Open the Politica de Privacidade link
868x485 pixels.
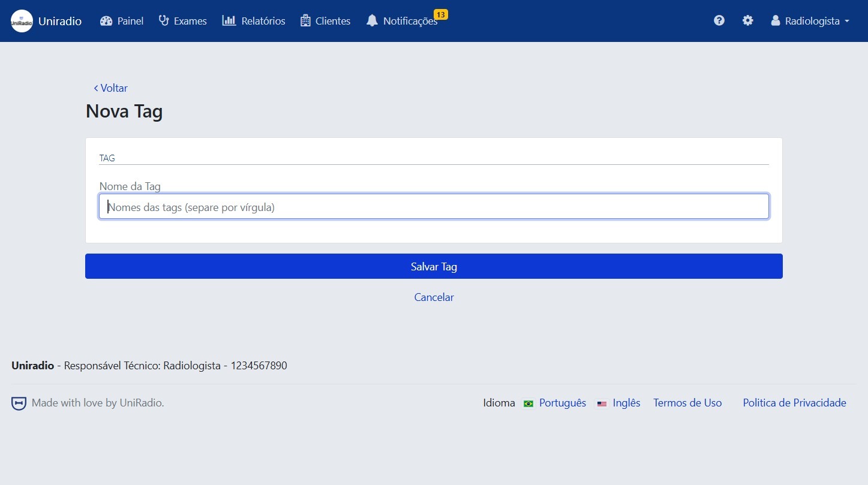(x=794, y=403)
